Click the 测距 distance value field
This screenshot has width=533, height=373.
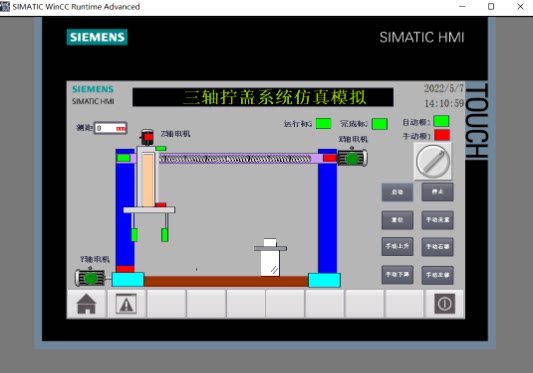tap(110, 128)
